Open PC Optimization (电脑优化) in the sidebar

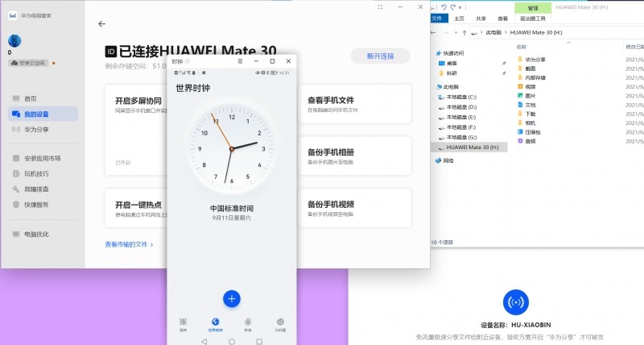[x=35, y=235]
